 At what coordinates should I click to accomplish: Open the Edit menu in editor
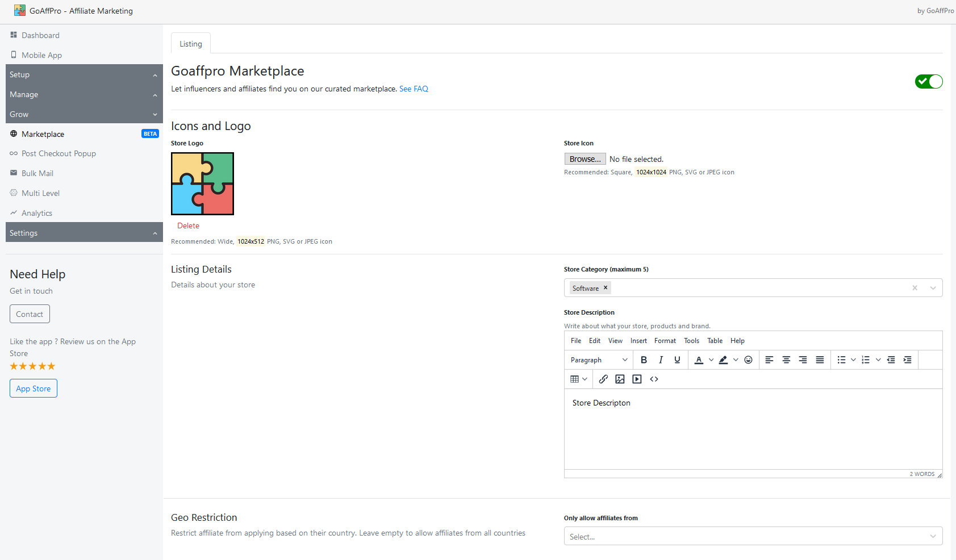click(595, 341)
